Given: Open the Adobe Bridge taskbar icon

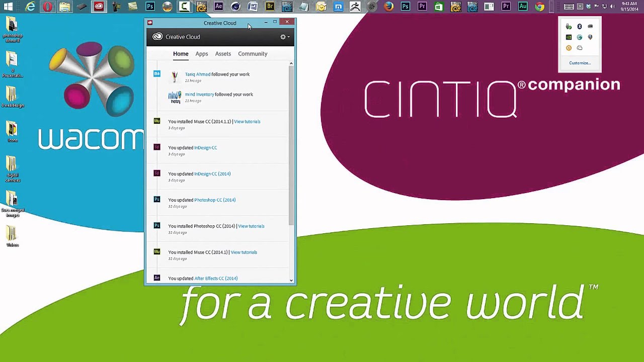Looking at the screenshot, I should [270, 7].
